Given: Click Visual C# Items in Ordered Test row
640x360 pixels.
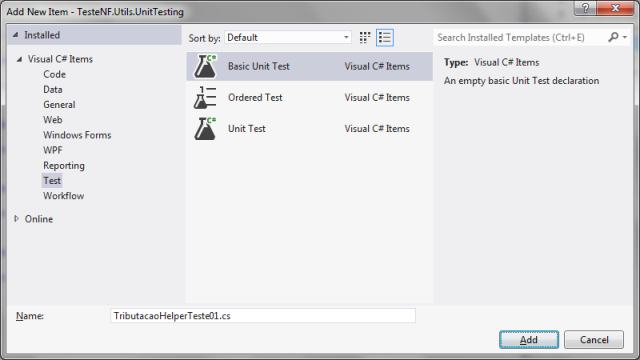Looking at the screenshot, I should point(377,98).
